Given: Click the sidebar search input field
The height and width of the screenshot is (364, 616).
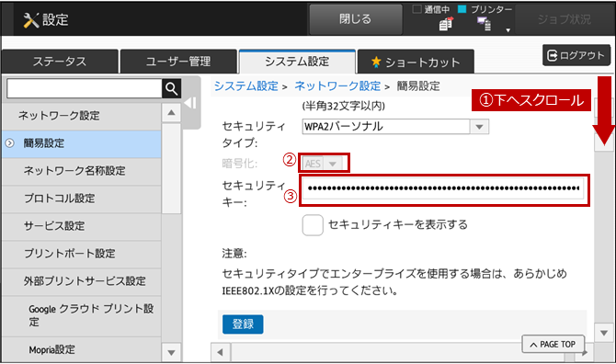Looking at the screenshot, I should [84, 89].
